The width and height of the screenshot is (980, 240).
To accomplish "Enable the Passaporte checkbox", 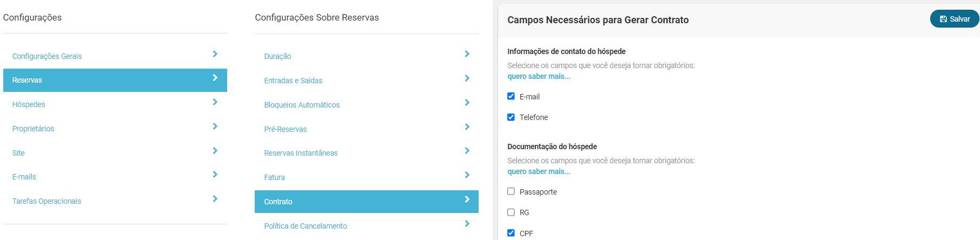I will (x=511, y=191).
